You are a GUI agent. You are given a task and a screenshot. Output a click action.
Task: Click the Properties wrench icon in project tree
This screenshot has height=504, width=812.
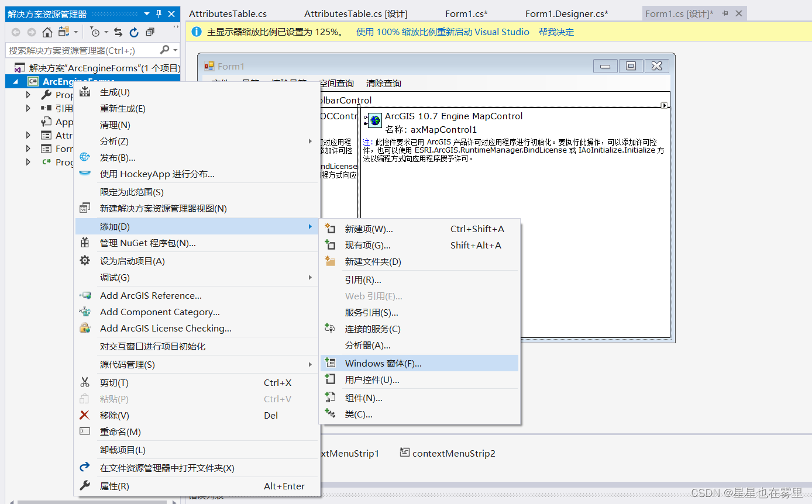pos(46,95)
